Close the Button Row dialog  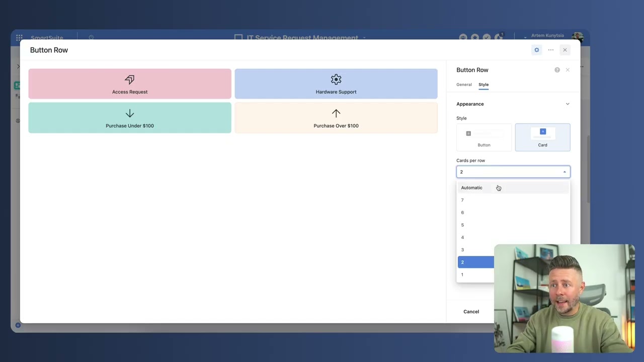565,50
